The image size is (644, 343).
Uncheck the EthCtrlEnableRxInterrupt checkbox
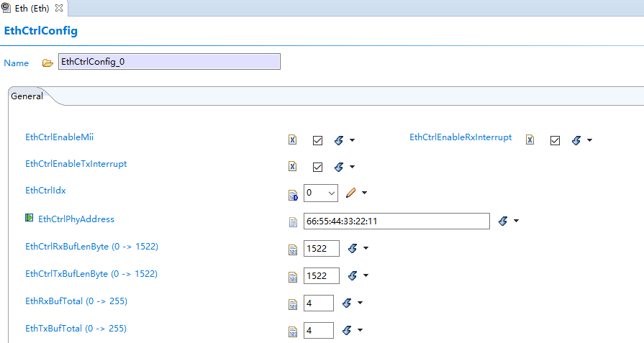tap(555, 140)
